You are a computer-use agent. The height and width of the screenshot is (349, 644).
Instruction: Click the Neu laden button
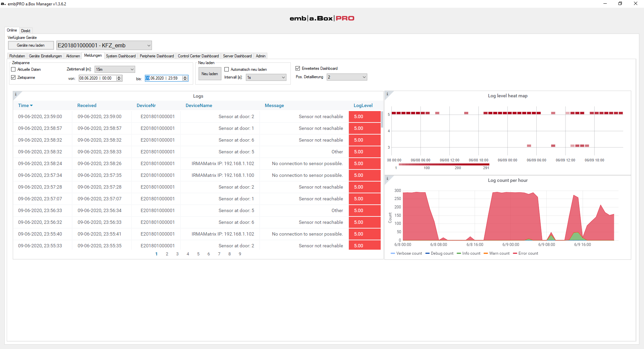point(210,74)
